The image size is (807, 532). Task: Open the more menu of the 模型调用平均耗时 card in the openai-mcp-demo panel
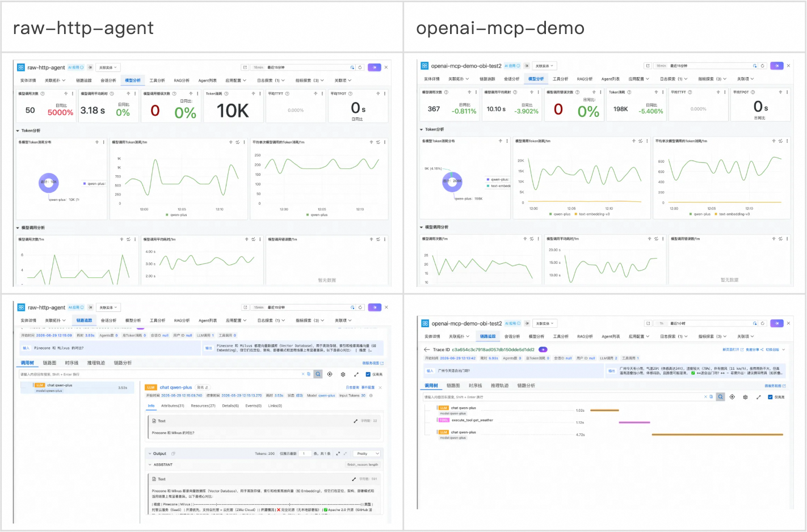pyautogui.click(x=538, y=92)
